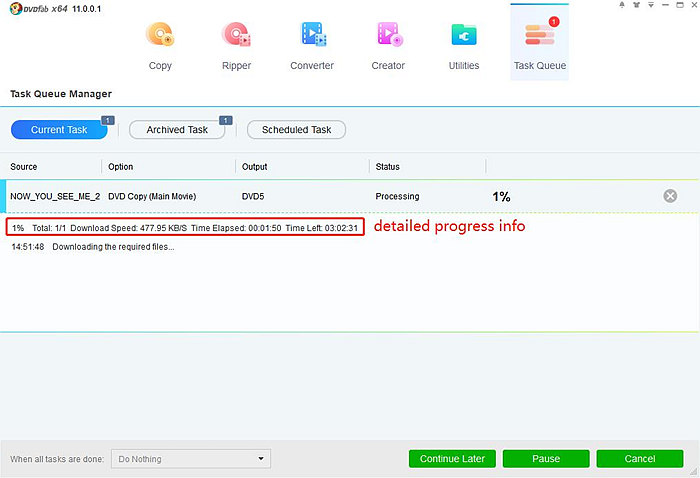Click the DVDFab logo icon
700x478 pixels.
click(x=16, y=8)
